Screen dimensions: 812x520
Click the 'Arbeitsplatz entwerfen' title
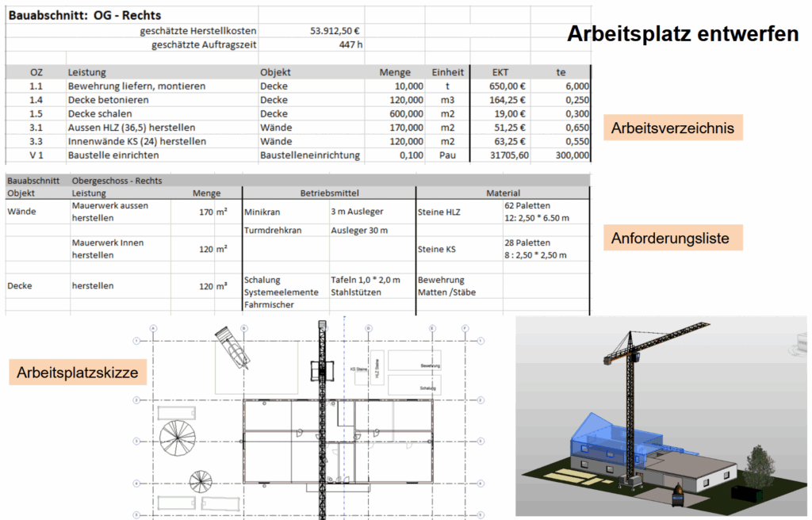click(x=682, y=34)
